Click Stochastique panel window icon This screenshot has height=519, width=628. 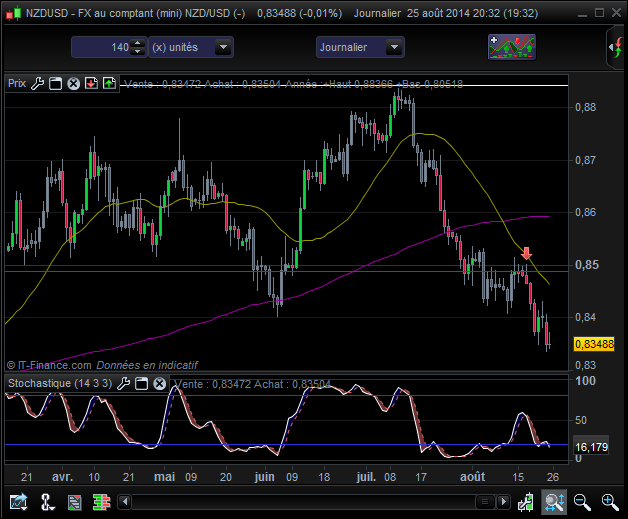click(141, 384)
